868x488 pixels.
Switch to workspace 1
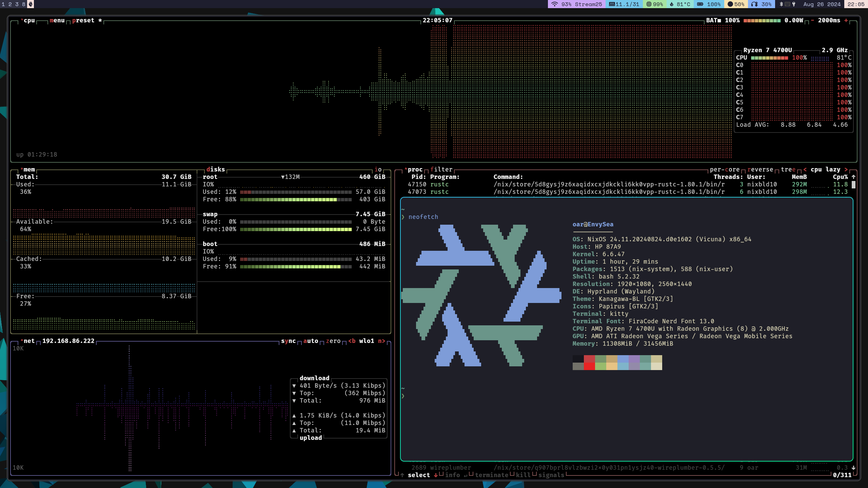3,4
